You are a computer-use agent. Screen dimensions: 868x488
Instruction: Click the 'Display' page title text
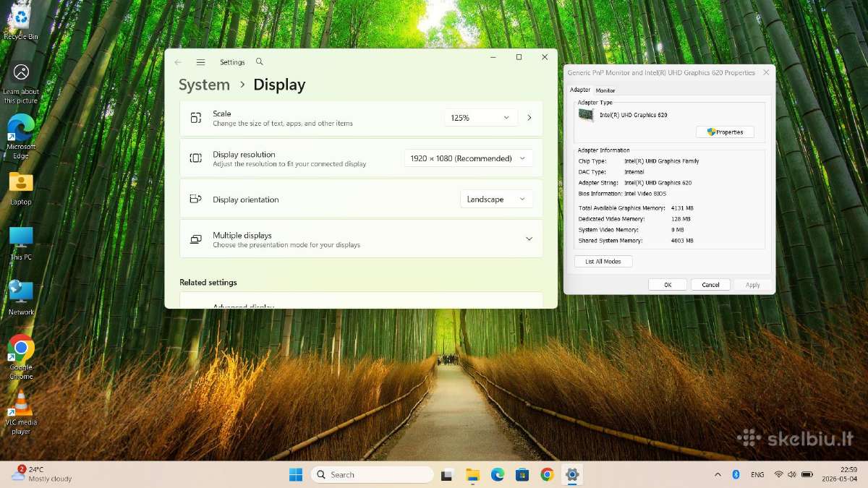[x=279, y=85]
